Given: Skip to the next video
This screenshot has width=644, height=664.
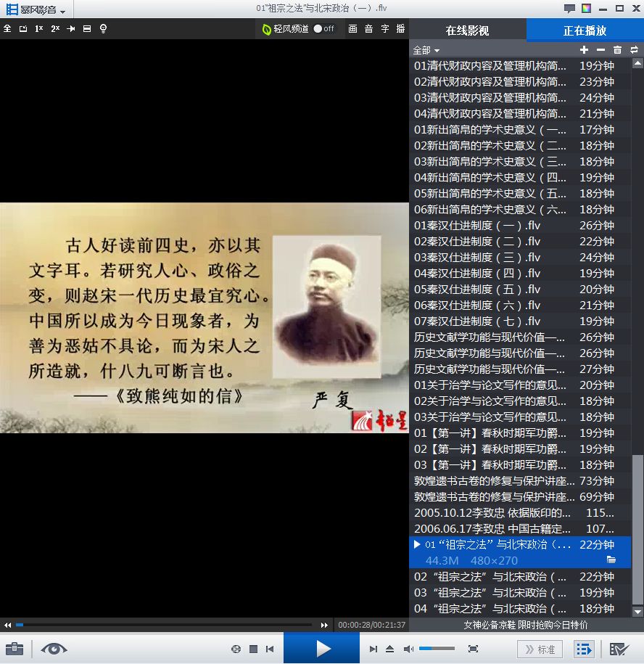Looking at the screenshot, I should click(373, 649).
